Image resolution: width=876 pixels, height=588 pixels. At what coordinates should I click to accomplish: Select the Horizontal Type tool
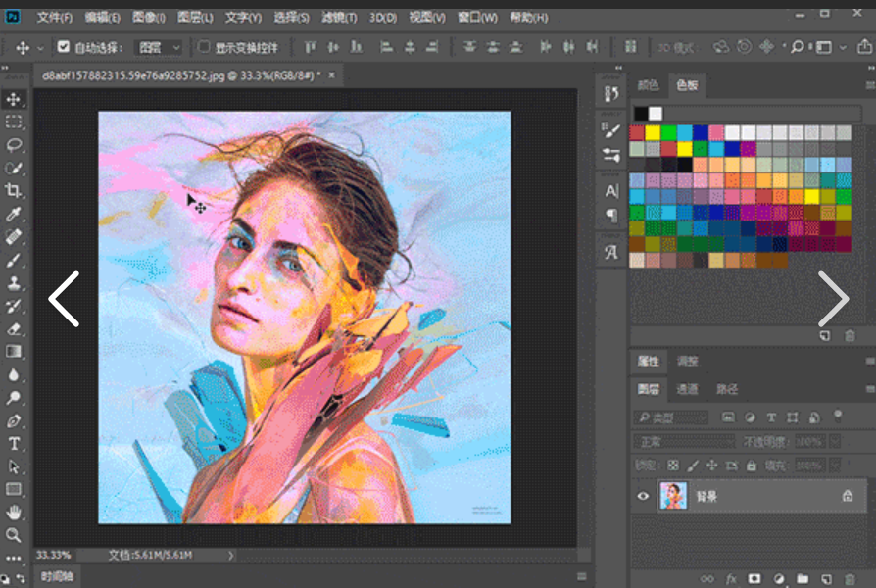[x=14, y=444]
